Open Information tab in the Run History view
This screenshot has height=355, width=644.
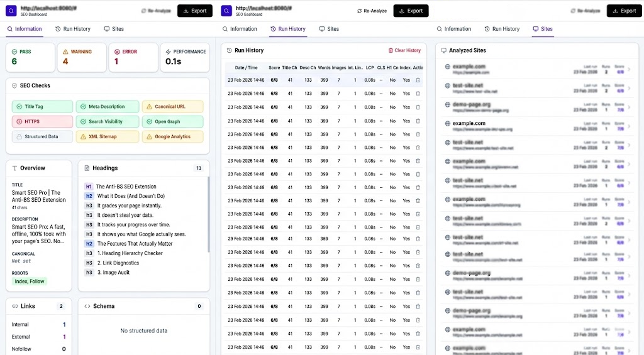click(240, 29)
